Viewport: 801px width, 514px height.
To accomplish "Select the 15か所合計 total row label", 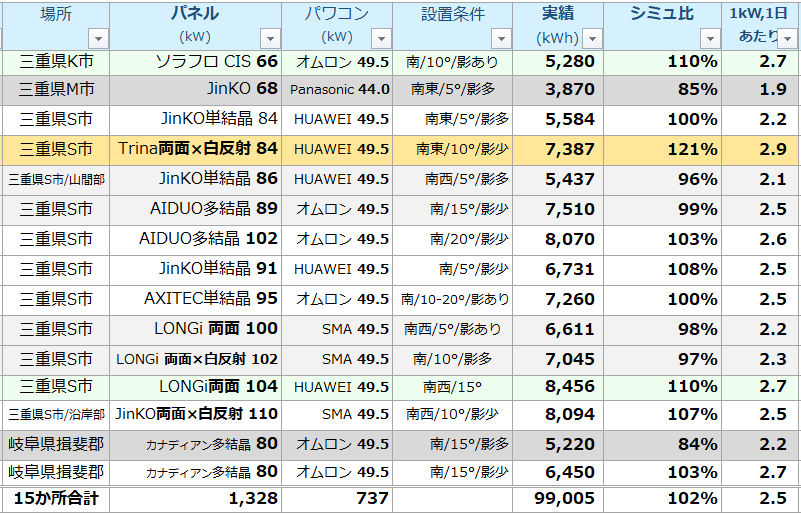I will 56,498.
